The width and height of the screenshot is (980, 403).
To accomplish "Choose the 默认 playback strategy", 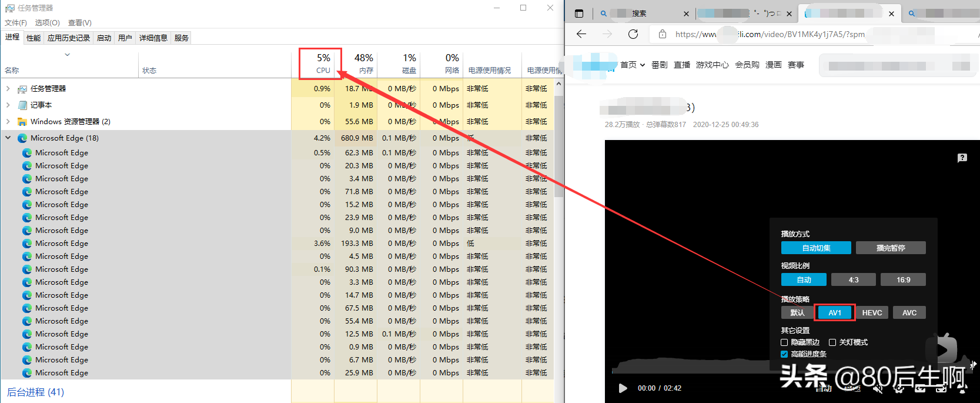I will coord(797,312).
